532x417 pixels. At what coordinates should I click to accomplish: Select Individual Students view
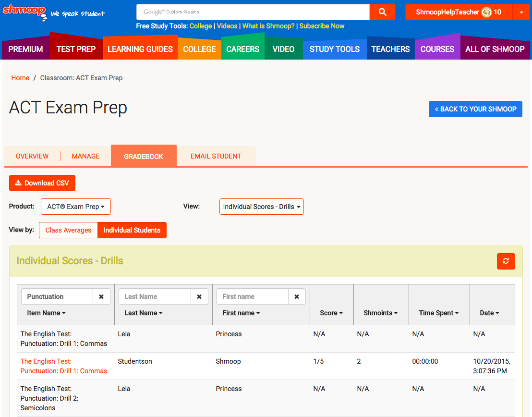(x=132, y=230)
